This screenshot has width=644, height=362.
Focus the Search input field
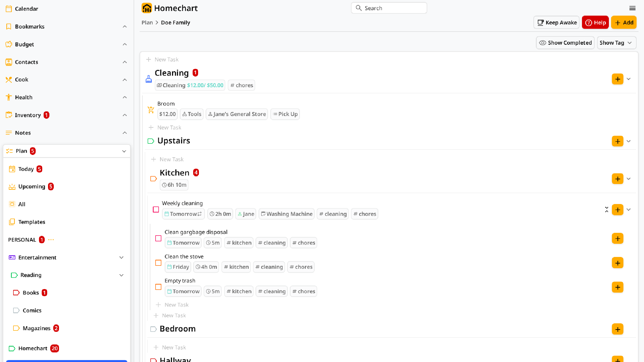tap(389, 8)
